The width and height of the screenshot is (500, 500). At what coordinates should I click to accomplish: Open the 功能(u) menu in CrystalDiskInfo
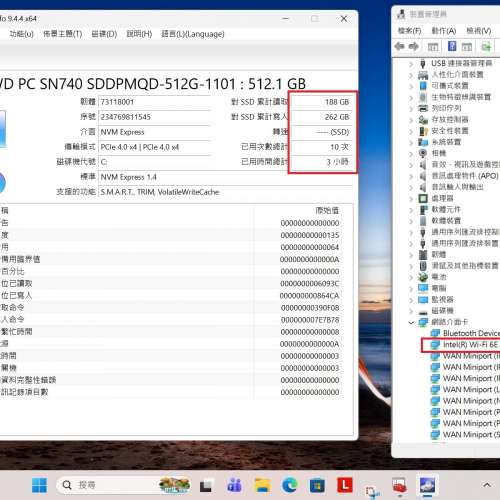[21, 34]
